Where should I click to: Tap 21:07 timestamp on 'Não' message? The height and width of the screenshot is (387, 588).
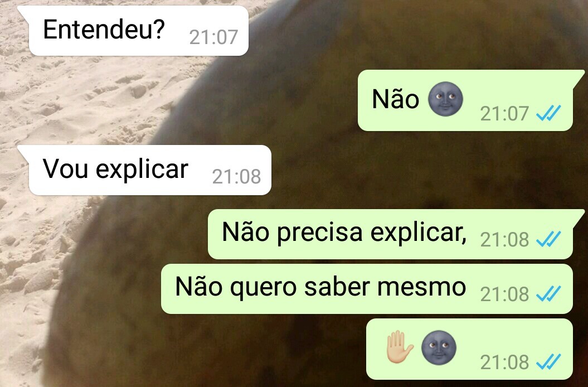(504, 113)
